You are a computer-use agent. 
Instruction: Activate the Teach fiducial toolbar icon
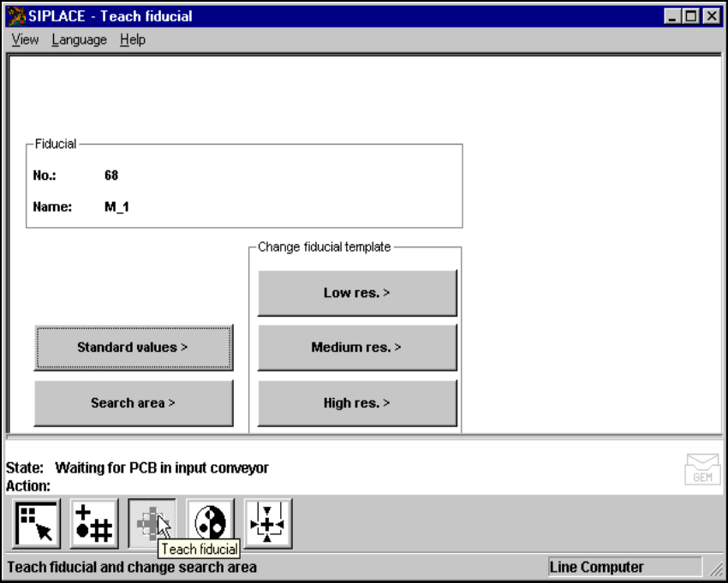[x=152, y=524]
